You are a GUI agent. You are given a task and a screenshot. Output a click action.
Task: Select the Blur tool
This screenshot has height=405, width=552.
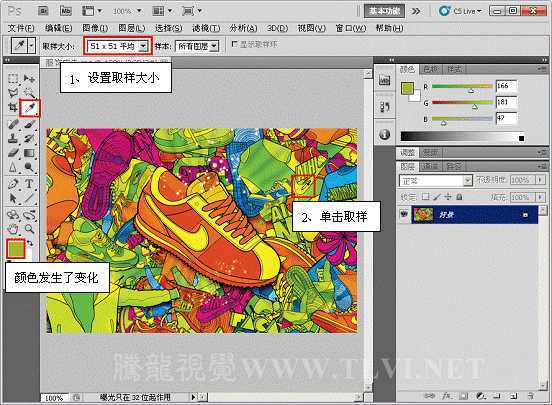pyautogui.click(x=13, y=167)
